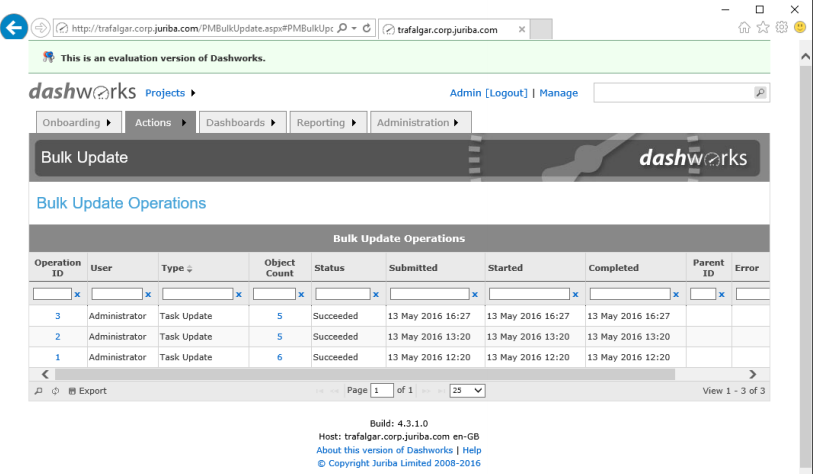
Task: Click 'Succeeded' status in operation 2 row
Action: pyautogui.click(x=335, y=337)
